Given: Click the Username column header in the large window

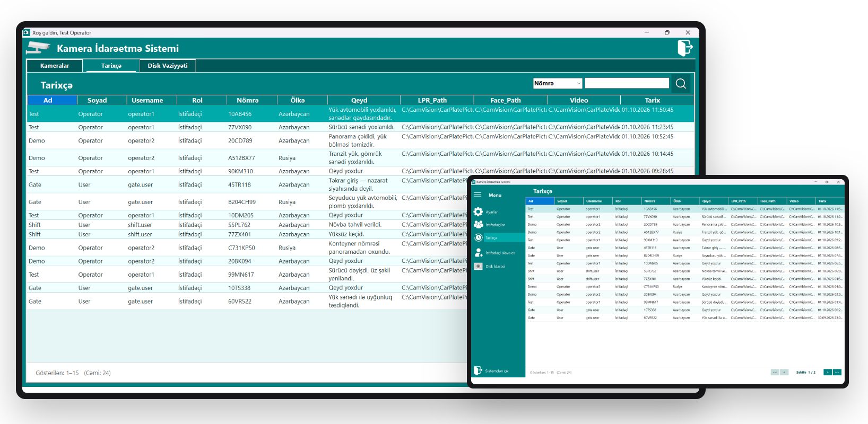Looking at the screenshot, I should click(x=152, y=100).
